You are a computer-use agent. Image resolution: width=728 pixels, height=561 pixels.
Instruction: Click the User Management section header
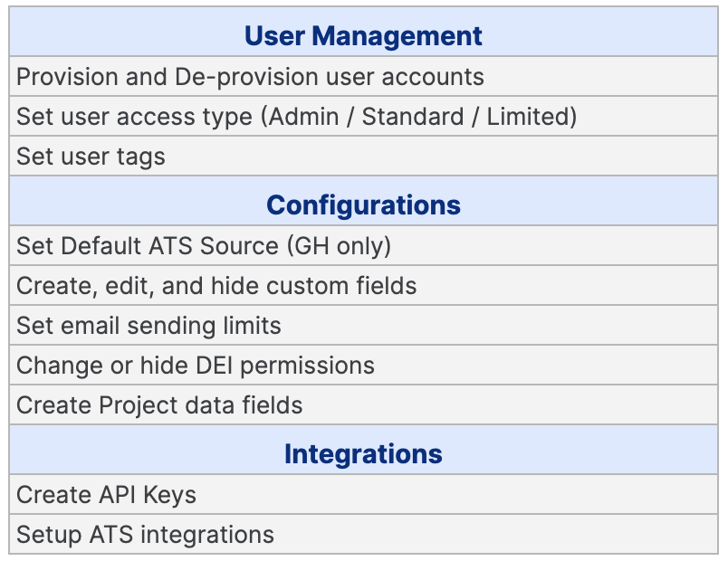363,32
